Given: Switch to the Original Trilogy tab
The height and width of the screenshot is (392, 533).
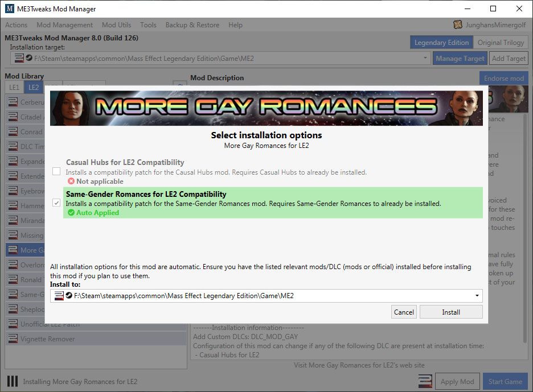Looking at the screenshot, I should point(501,43).
